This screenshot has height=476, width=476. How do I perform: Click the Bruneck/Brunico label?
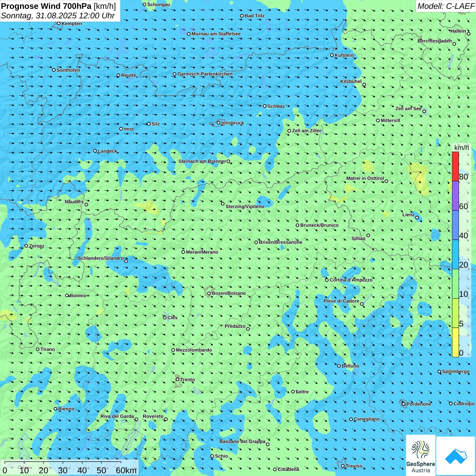click(x=319, y=225)
